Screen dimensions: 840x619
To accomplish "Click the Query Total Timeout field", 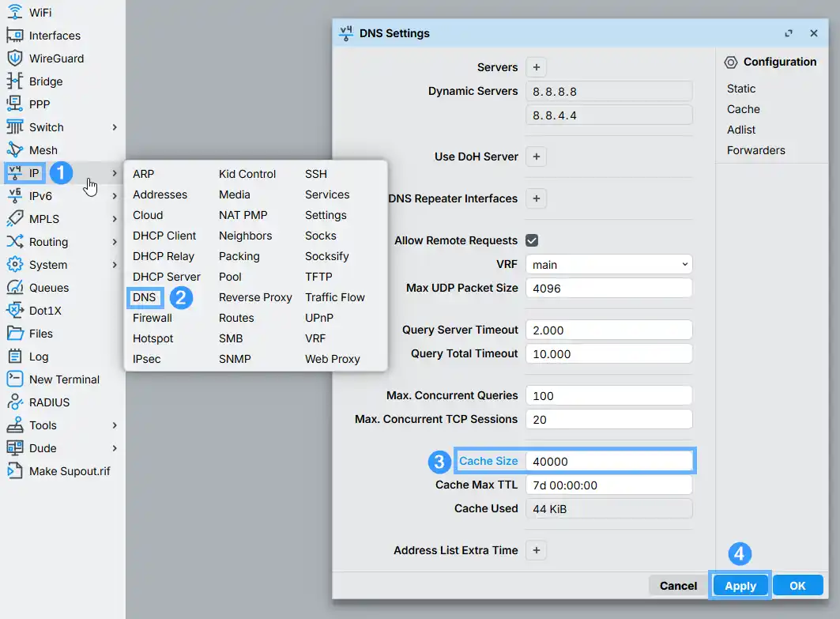I will 609,354.
